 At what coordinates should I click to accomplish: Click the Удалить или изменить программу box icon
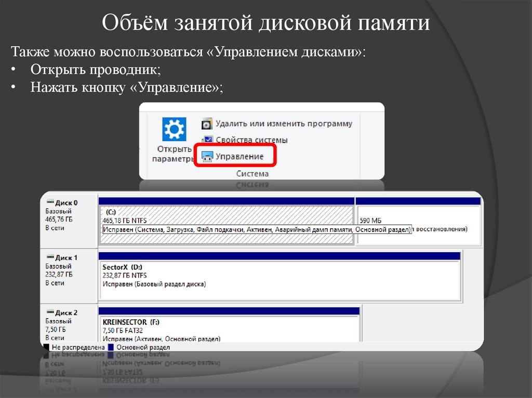(x=207, y=123)
